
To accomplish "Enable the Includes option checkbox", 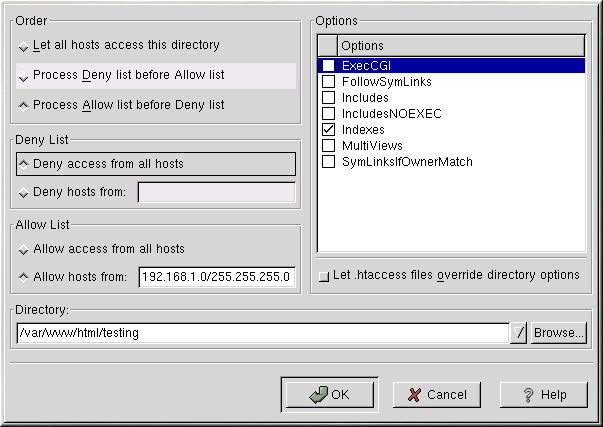I will tap(328, 98).
